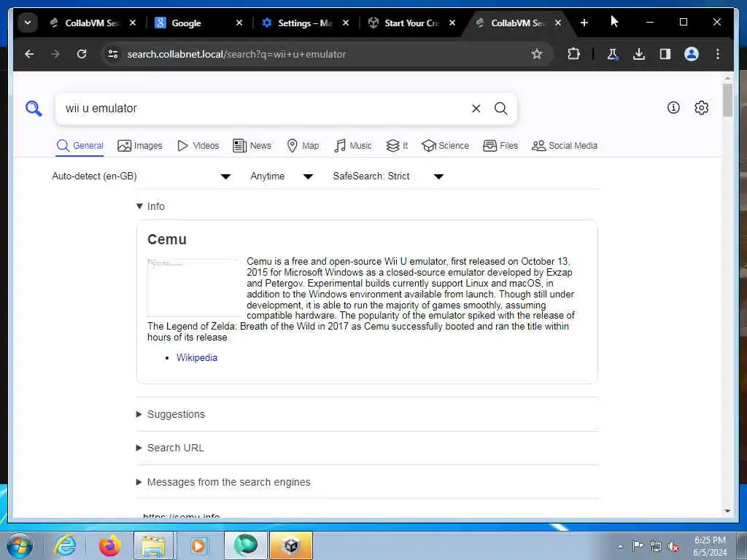The width and height of the screenshot is (747, 560).
Task: Open Windows Explorer from taskbar
Action: [x=154, y=545]
